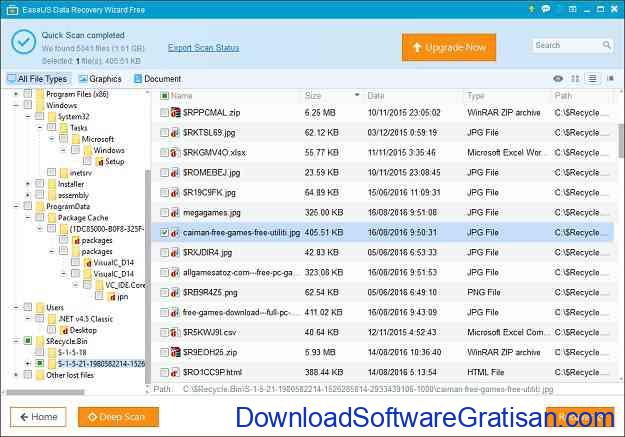Image resolution: width=625 pixels, height=437 pixels.
Task: Click the Desktop folder icon in tree
Action: (x=64, y=331)
